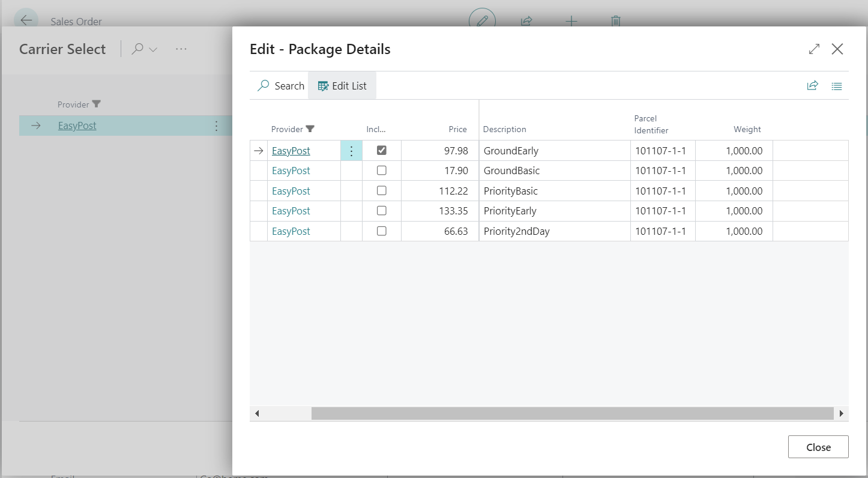Click the Incl... column header

376,129
